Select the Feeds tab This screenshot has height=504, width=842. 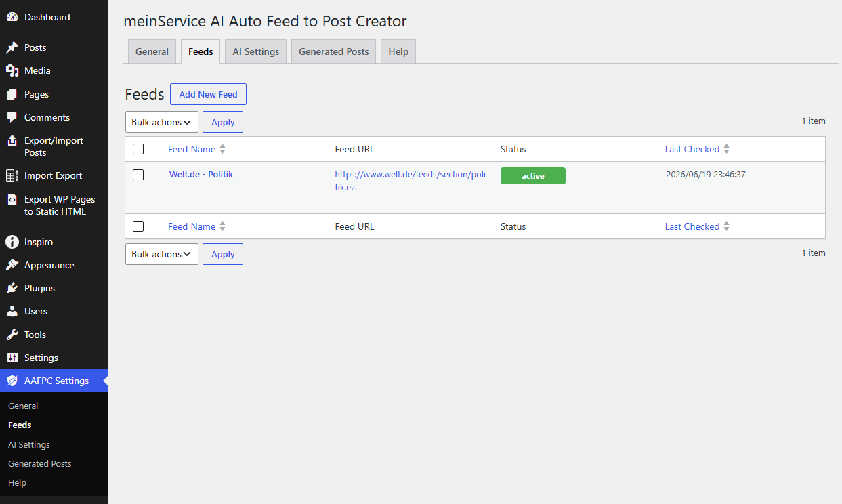pos(201,51)
